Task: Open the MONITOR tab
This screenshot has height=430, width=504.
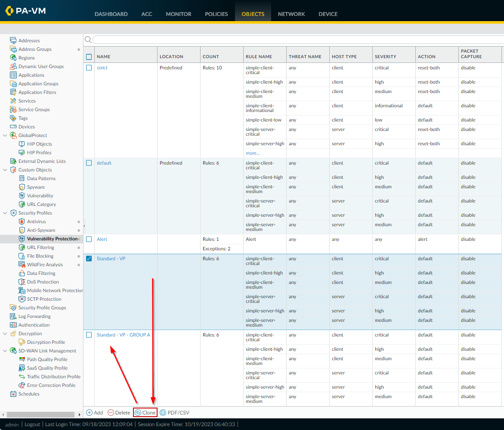Action: click(x=178, y=14)
